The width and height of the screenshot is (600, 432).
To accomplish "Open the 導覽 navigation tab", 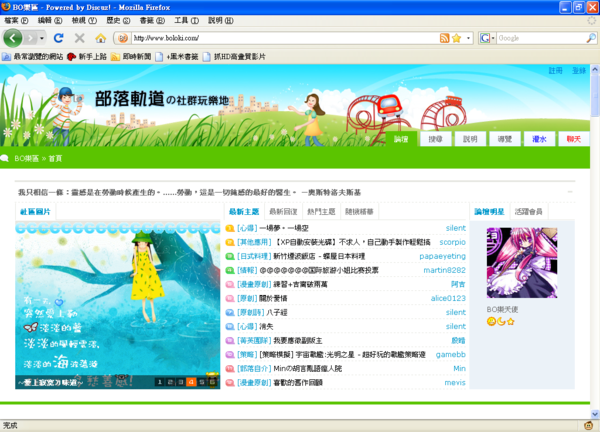I will click(504, 139).
